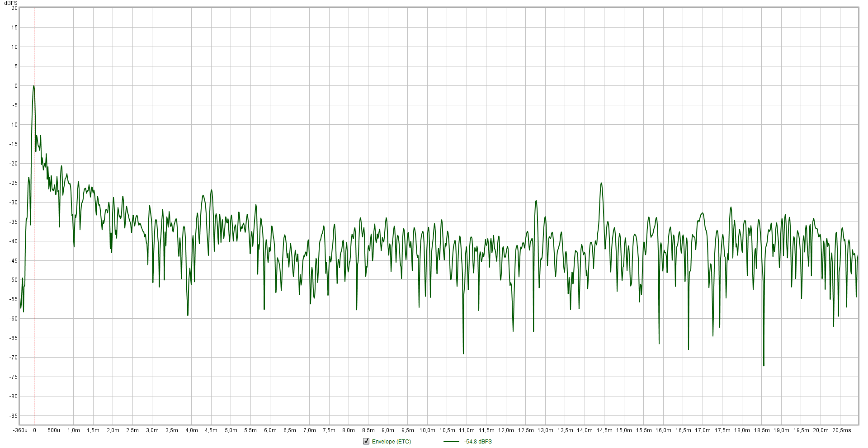This screenshot has height=448, width=868.
Task: Click the 0 dBFS label on the level axis
Action: pyautogui.click(x=16, y=86)
